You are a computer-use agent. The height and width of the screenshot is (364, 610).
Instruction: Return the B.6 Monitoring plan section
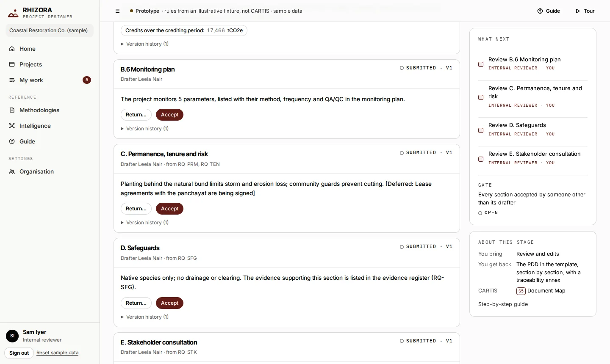[136, 115]
